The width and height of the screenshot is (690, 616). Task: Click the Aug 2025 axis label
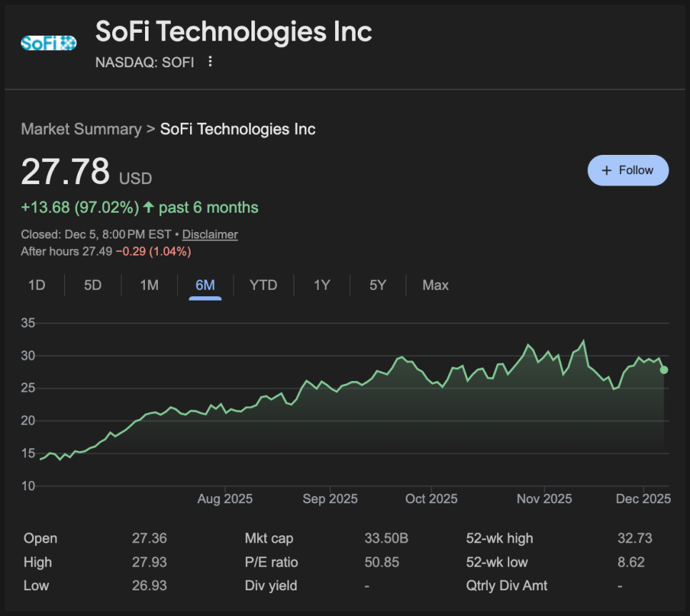pos(225,499)
